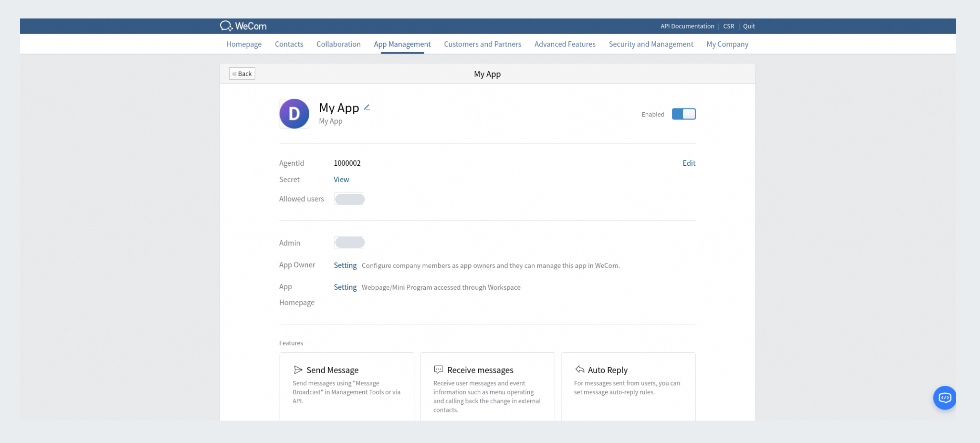Image resolution: width=980 pixels, height=443 pixels.
Task: Navigate to Security and Management
Action: tap(650, 44)
